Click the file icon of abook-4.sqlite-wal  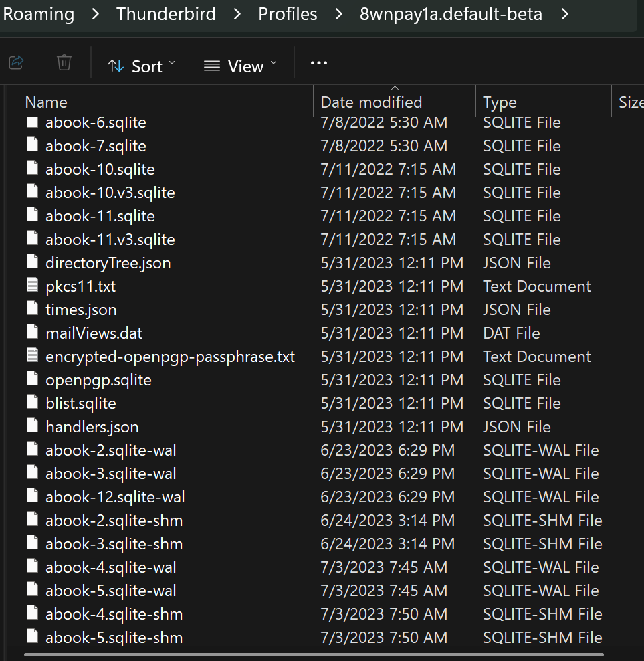tap(33, 566)
